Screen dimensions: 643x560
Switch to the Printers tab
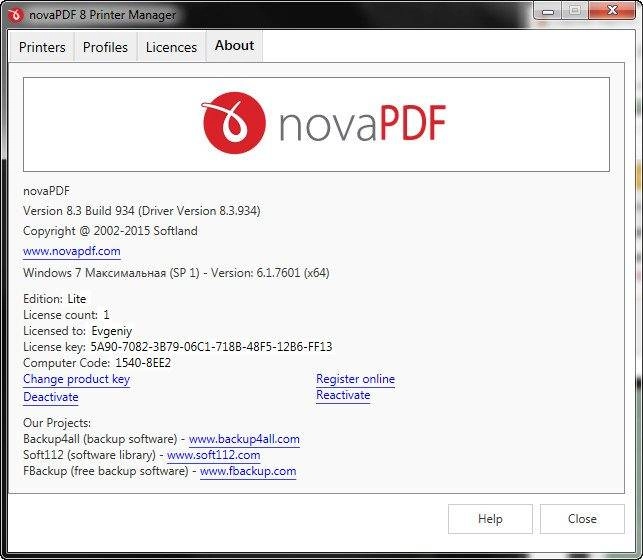42,47
